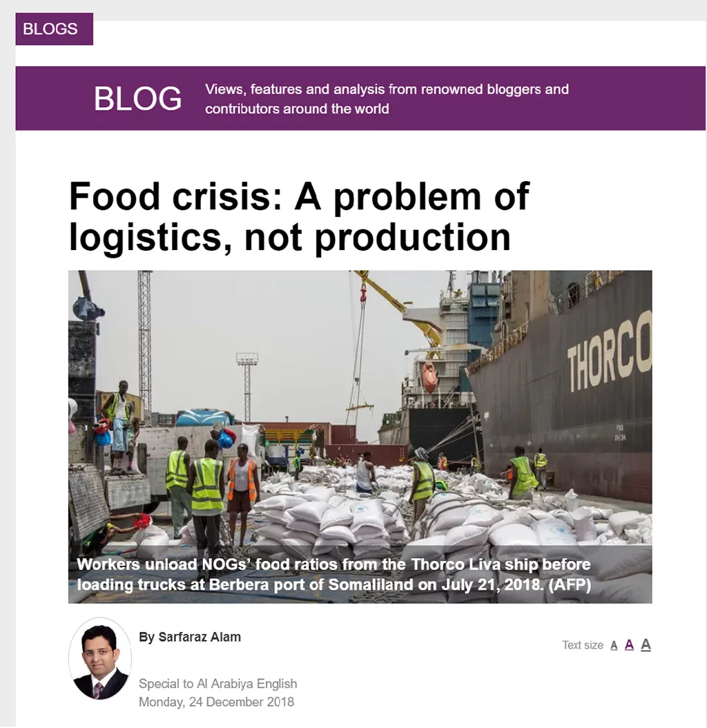The width and height of the screenshot is (707, 728).
Task: Click the floodlight tower in the photo
Action: tap(247, 386)
